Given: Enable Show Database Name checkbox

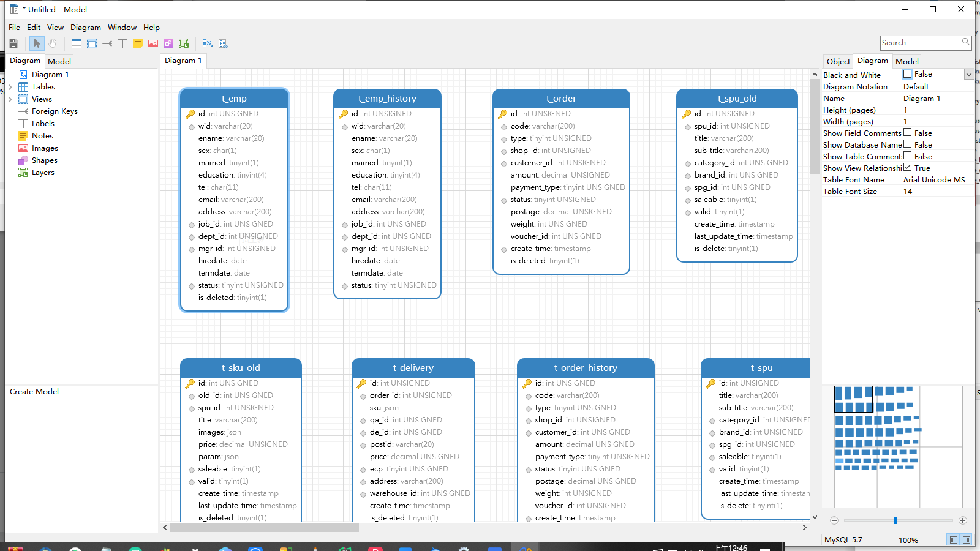Looking at the screenshot, I should 908,144.
